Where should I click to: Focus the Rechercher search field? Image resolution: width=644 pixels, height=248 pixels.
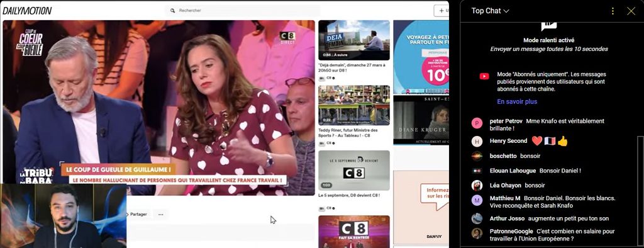(243, 11)
